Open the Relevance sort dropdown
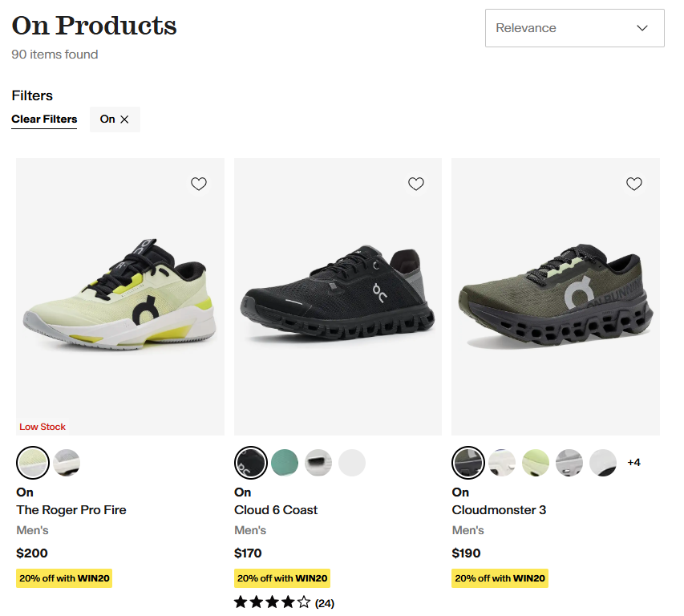This screenshot has width=684, height=616. click(x=574, y=28)
